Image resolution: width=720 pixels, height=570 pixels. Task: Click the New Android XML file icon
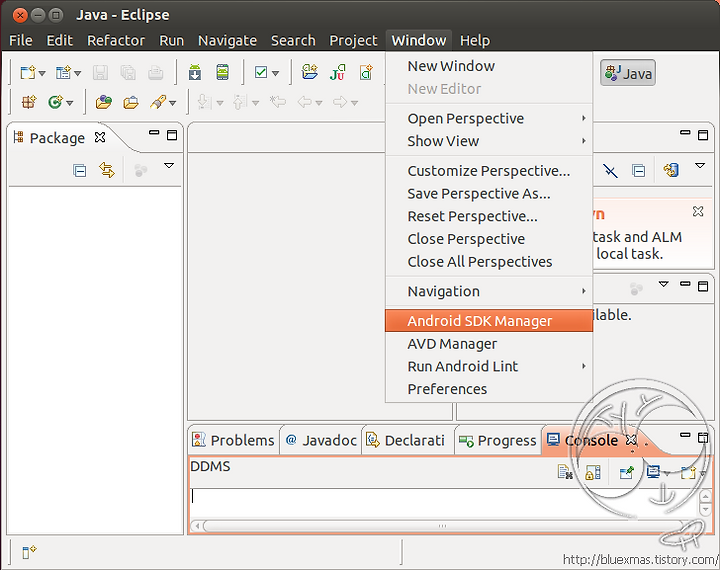click(x=366, y=72)
